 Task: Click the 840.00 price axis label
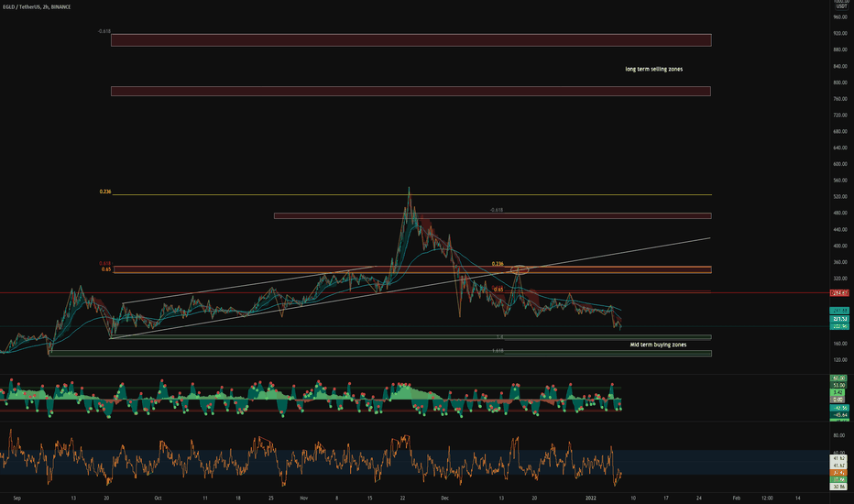tap(840, 67)
